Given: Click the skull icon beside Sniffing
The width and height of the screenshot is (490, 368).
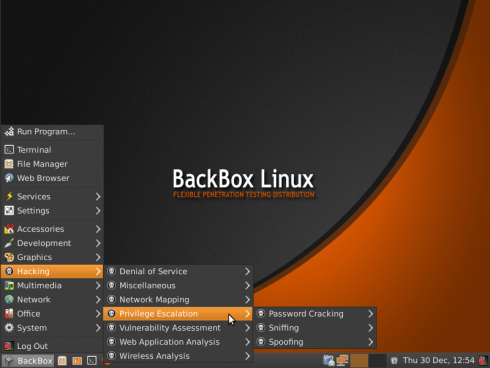Looking at the screenshot, I should click(x=261, y=328).
